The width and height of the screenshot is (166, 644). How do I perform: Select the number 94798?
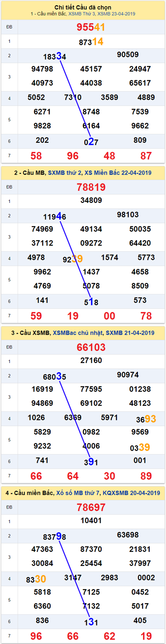[42, 69]
